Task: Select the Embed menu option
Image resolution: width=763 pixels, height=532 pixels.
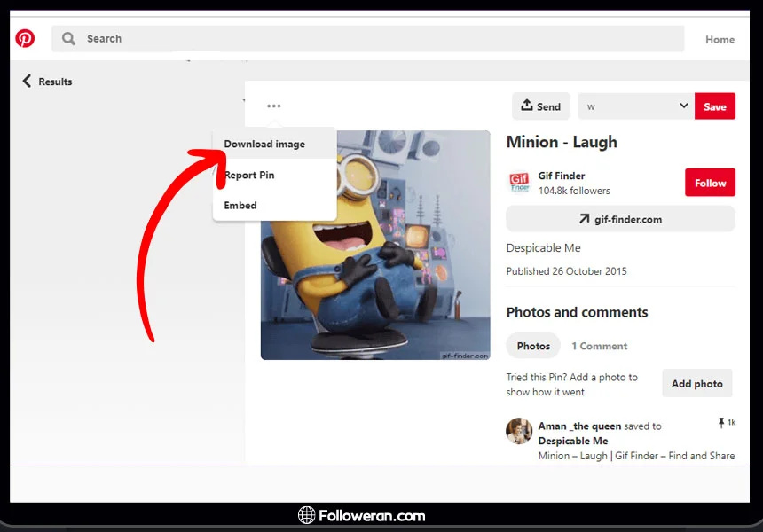Action: (240, 206)
